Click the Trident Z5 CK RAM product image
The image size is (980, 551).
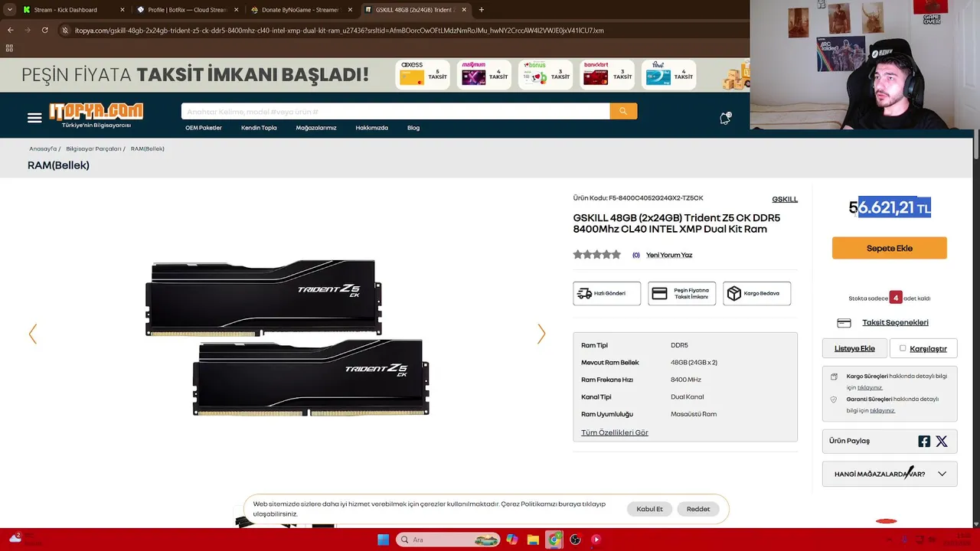pos(287,337)
